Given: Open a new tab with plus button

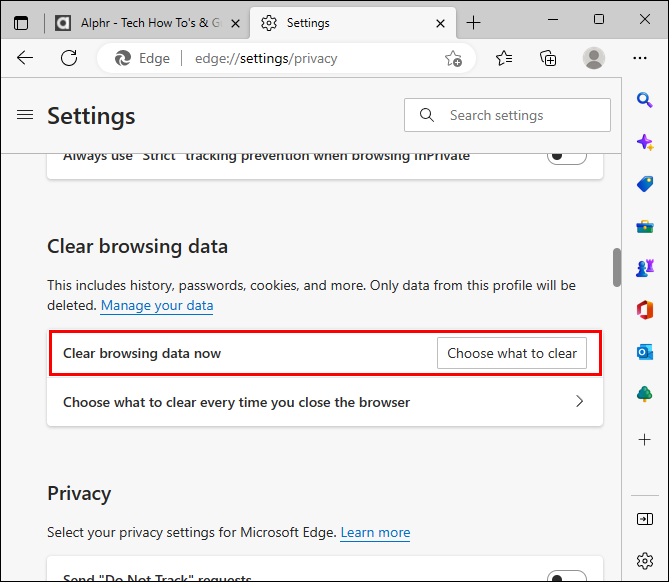Looking at the screenshot, I should 474,22.
